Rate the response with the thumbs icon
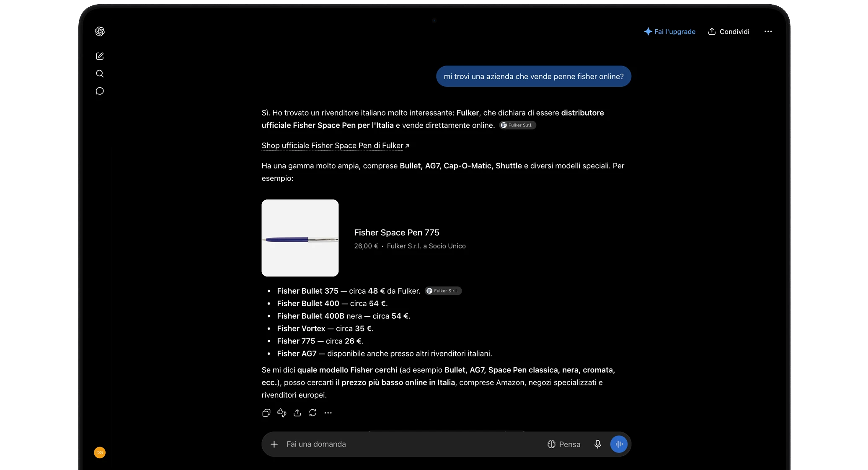The width and height of the screenshot is (868, 470). [x=282, y=413]
